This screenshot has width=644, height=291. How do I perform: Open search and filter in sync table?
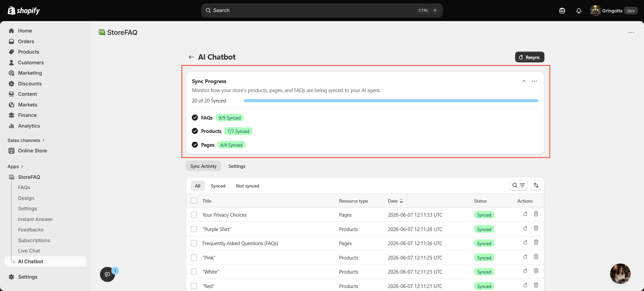click(519, 185)
